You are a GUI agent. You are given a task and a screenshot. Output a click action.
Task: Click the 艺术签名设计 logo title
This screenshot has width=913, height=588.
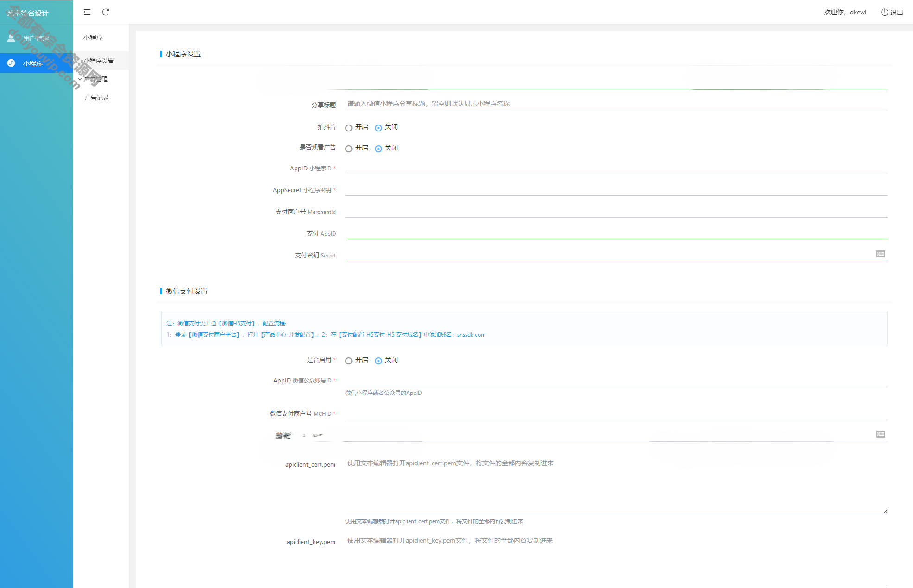pyautogui.click(x=28, y=13)
